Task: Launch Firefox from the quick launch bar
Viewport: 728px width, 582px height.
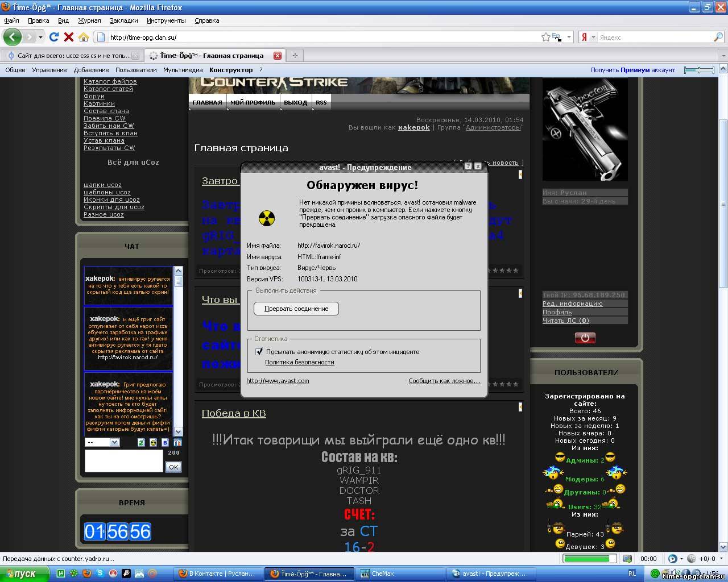Action: [87, 573]
